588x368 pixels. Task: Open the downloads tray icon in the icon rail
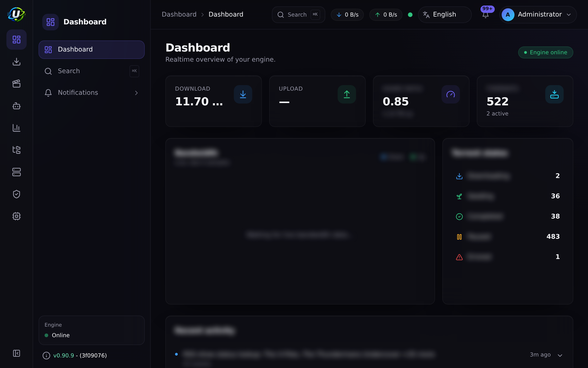[17, 62]
